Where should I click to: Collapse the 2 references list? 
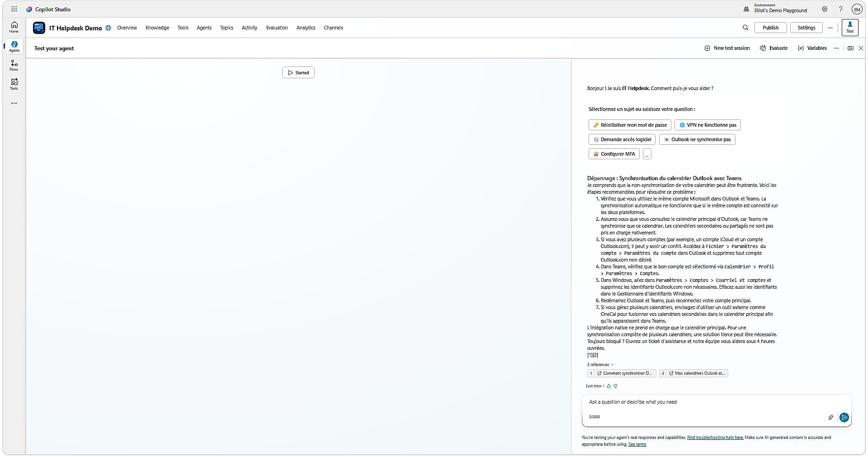[x=600, y=365]
